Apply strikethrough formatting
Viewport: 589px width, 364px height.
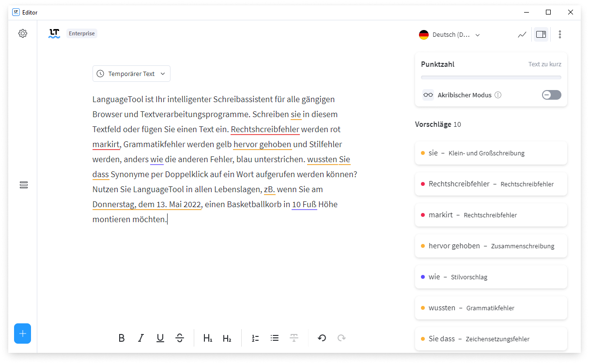(x=180, y=338)
